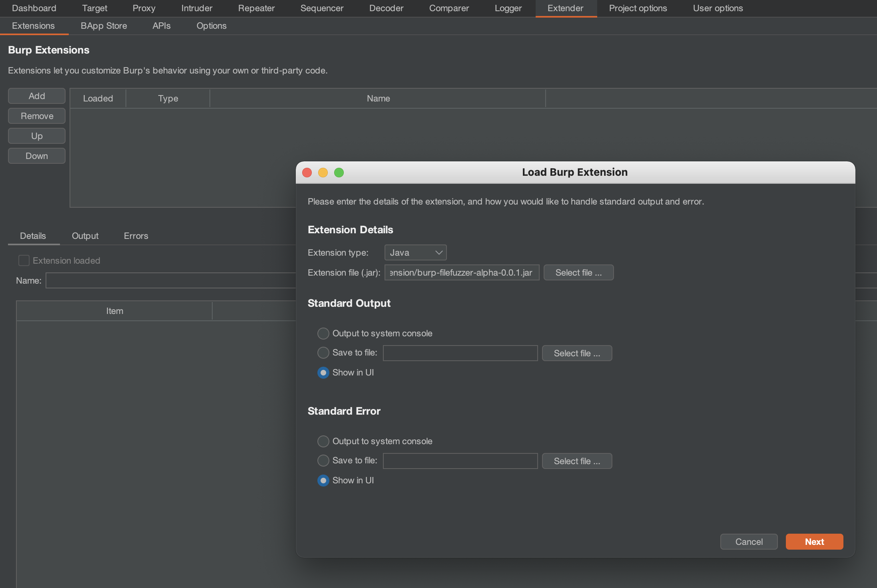Select file for Standard Error
The width and height of the screenshot is (877, 588).
point(577,461)
